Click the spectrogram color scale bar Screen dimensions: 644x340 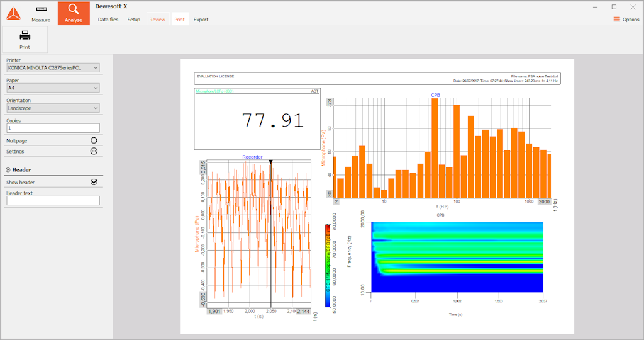(x=327, y=266)
